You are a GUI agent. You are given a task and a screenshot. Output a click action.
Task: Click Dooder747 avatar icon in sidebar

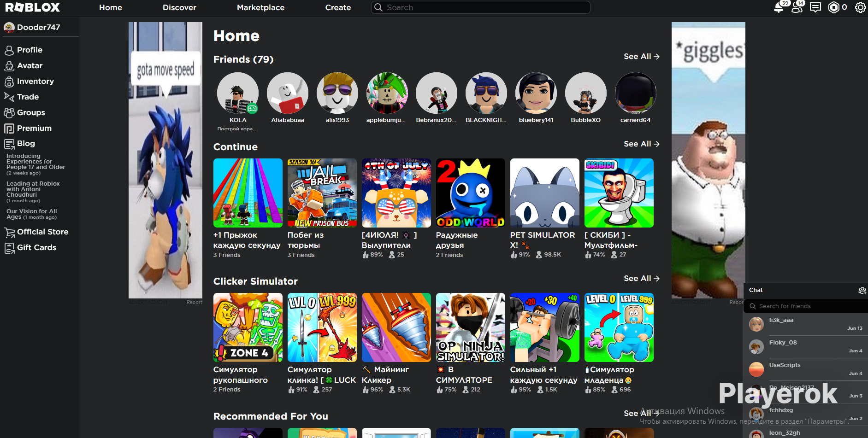click(9, 28)
